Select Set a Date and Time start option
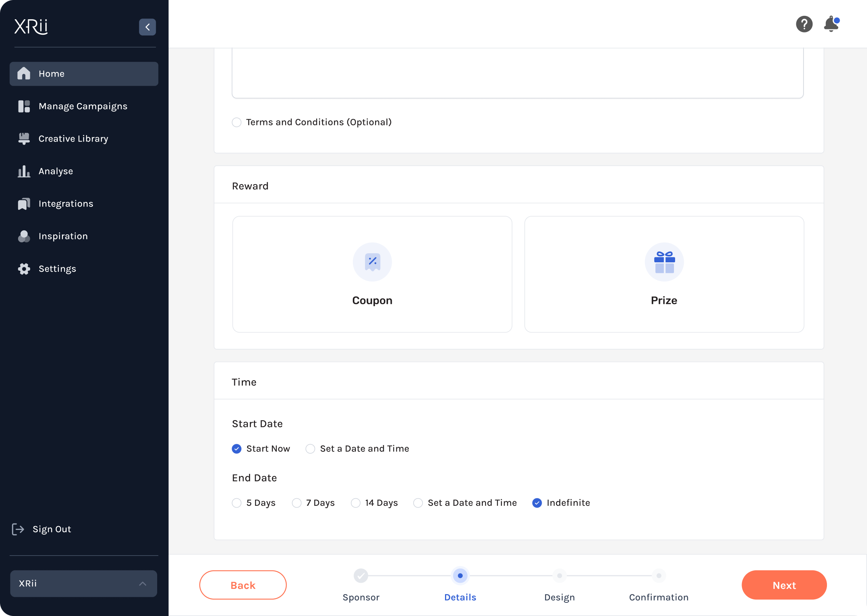 point(310,449)
